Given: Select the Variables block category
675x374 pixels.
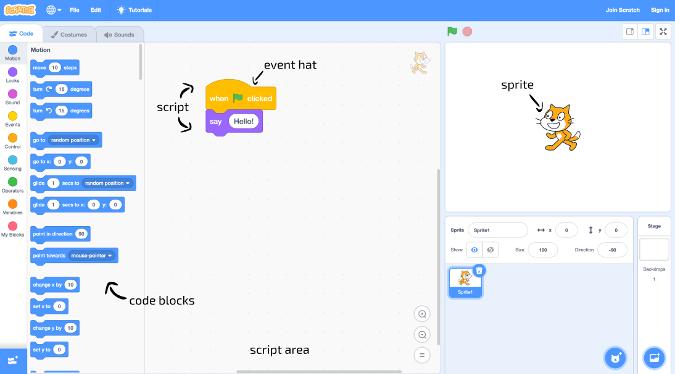Looking at the screenshot, I should 12,207.
